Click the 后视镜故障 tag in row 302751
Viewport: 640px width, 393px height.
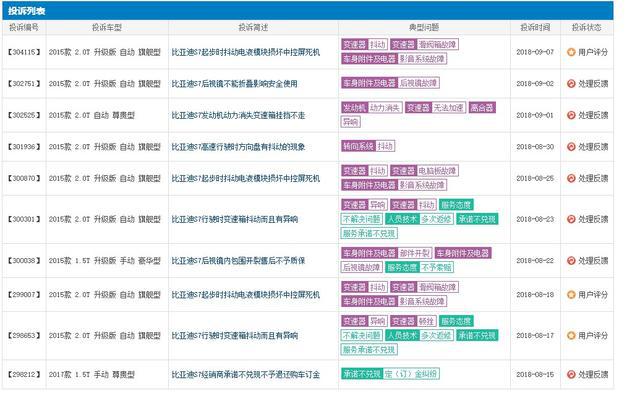[418, 83]
